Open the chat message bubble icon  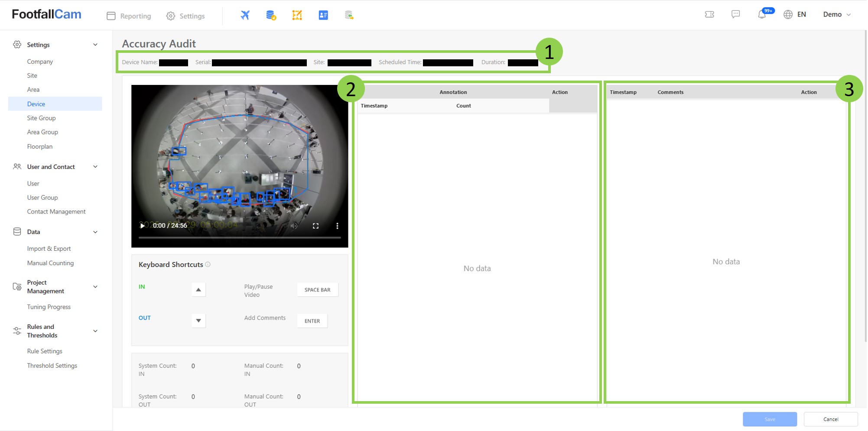tap(735, 14)
